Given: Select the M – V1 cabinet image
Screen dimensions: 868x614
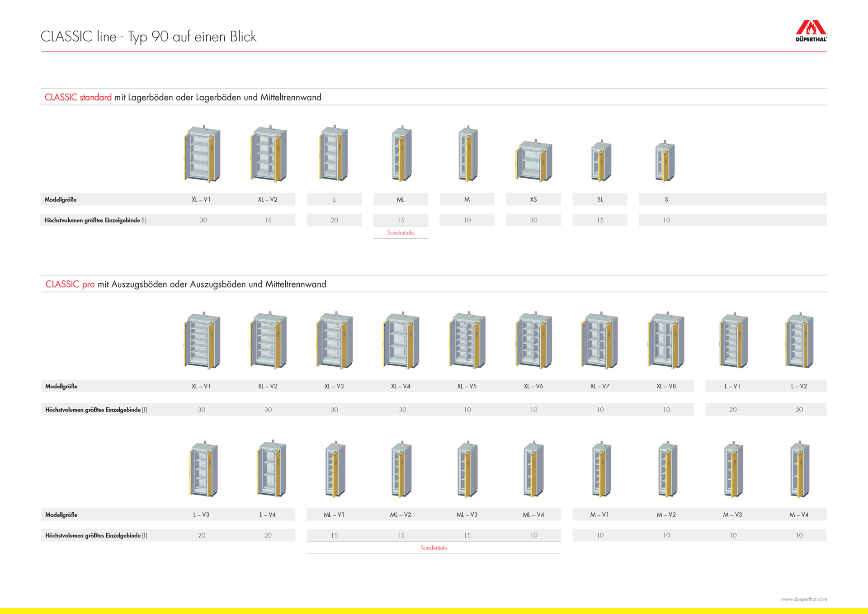Looking at the screenshot, I should (601, 469).
